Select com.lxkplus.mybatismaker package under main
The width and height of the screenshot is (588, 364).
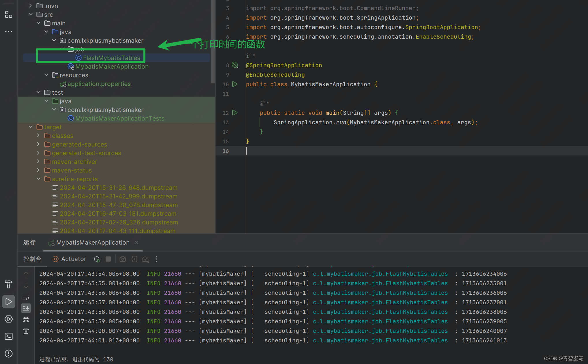point(105,40)
